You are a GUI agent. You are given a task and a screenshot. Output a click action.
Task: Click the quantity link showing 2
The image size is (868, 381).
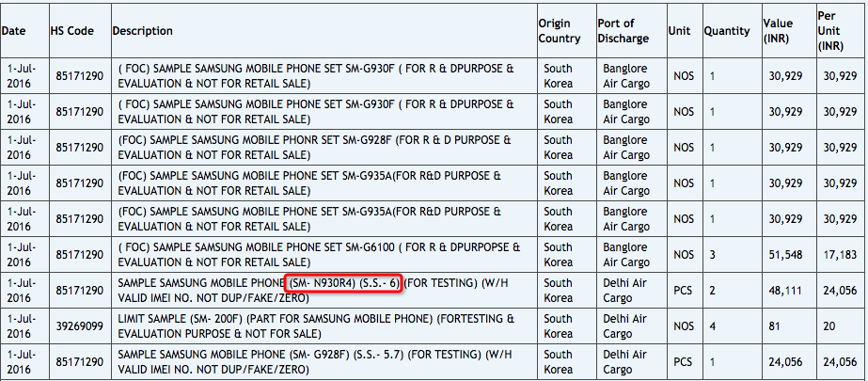[x=713, y=291]
